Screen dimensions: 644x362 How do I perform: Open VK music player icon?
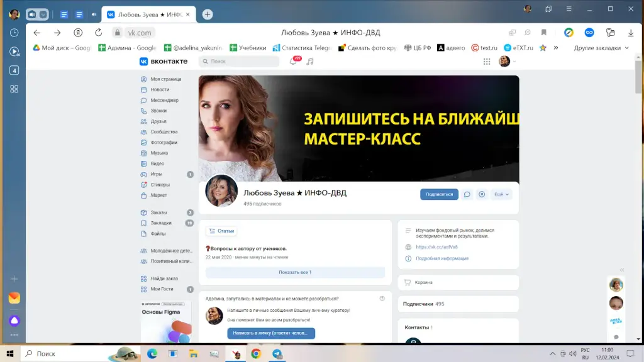coord(310,61)
